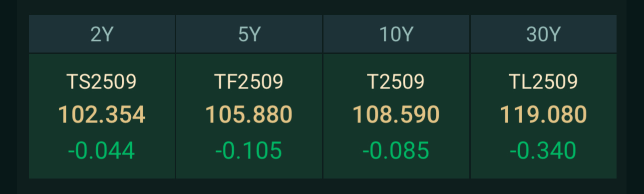View the 10Y futures quote card

396,116
